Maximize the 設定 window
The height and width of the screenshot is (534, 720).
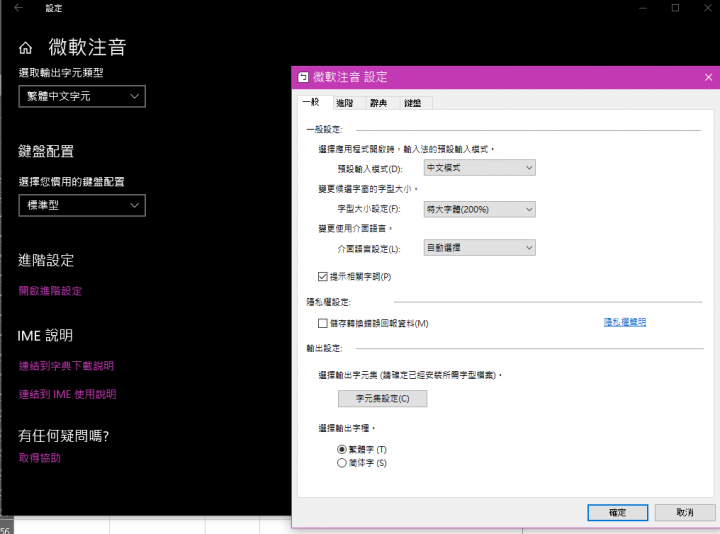[675, 8]
